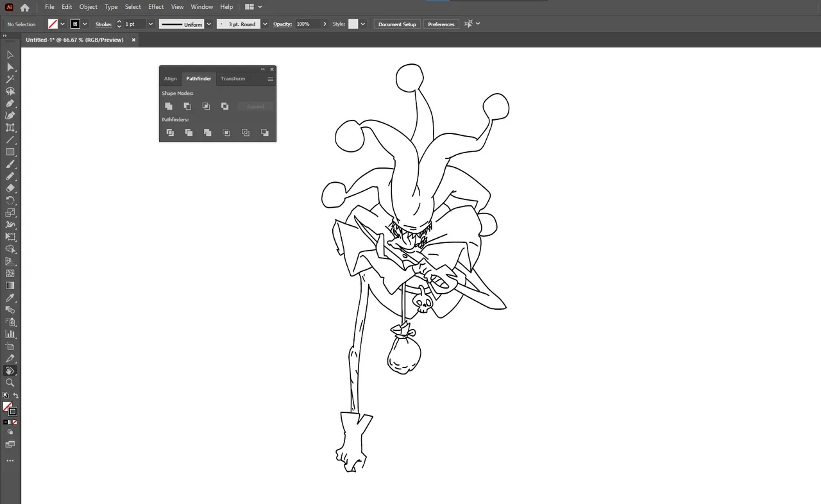Close the Untitled-1 document tab

pyautogui.click(x=133, y=40)
